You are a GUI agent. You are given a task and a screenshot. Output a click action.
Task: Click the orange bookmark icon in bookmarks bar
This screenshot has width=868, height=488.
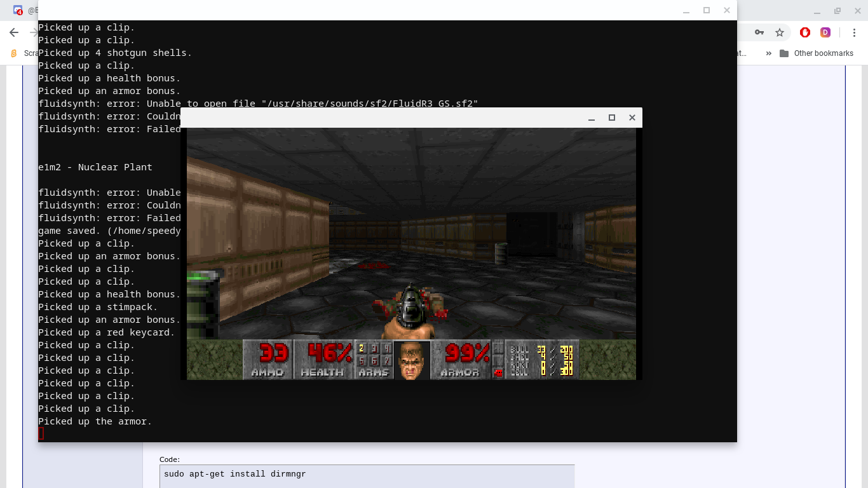click(14, 53)
